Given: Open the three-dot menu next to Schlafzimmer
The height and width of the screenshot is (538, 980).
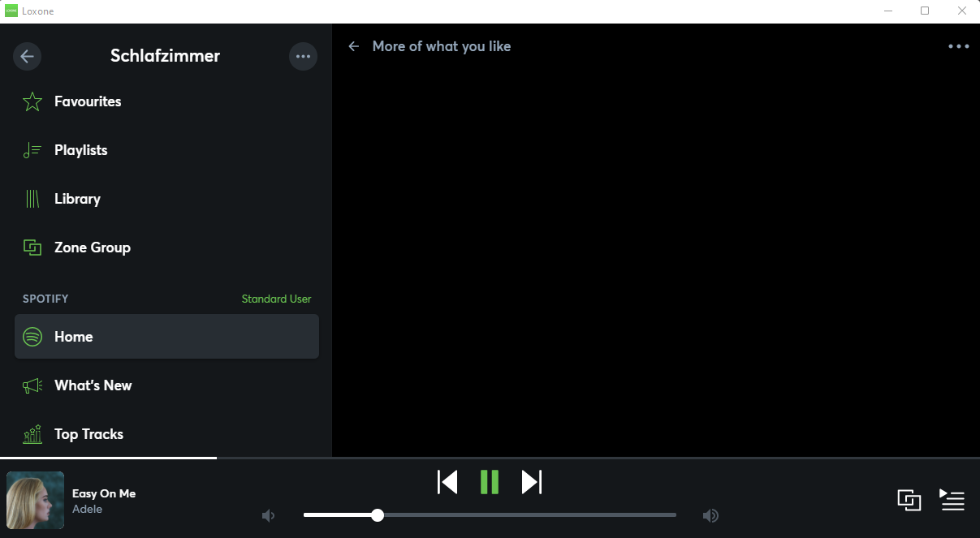Looking at the screenshot, I should (303, 56).
